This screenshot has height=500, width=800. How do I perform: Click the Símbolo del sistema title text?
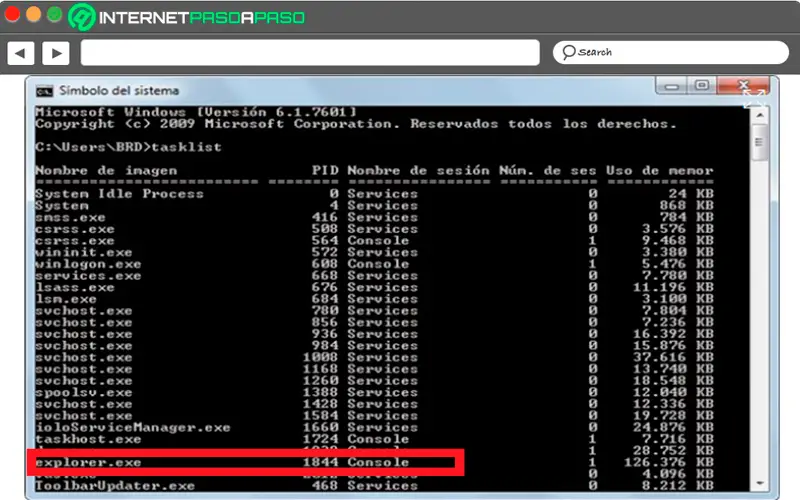[x=119, y=91]
